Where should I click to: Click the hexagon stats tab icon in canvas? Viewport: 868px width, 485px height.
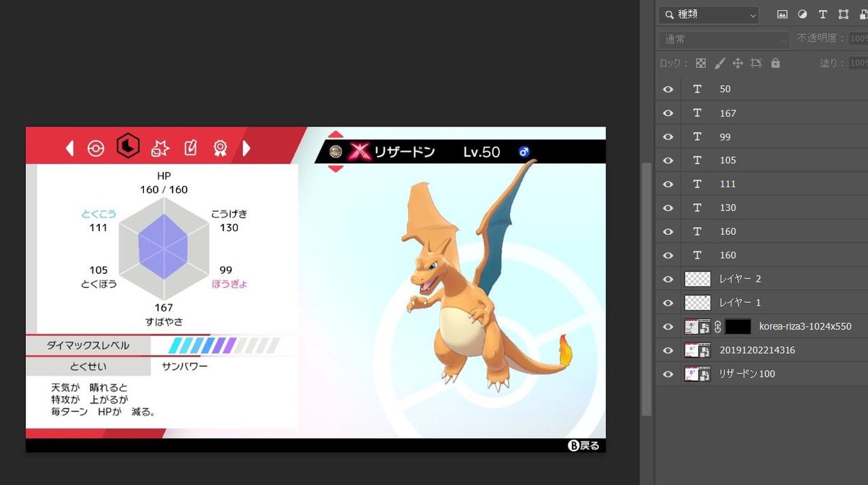pyautogui.click(x=128, y=147)
